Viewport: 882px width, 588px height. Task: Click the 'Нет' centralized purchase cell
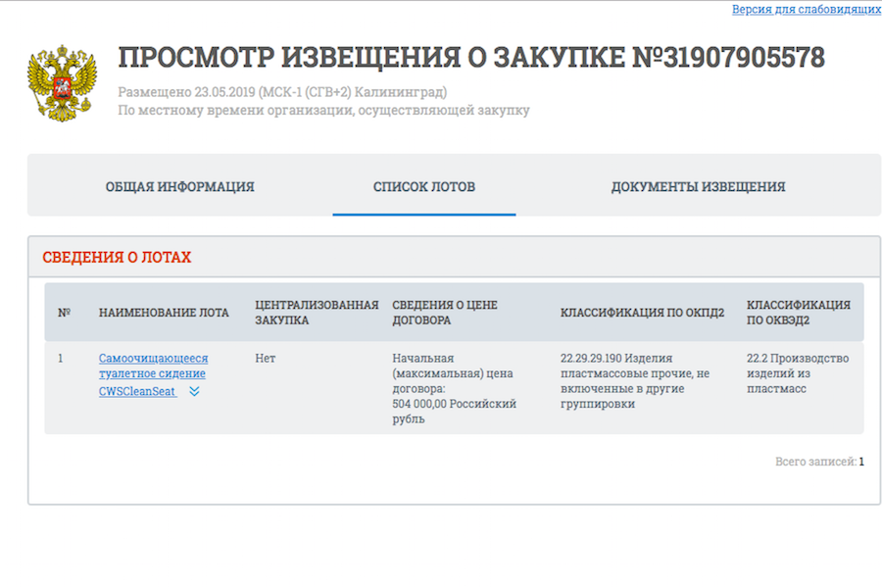point(266,359)
